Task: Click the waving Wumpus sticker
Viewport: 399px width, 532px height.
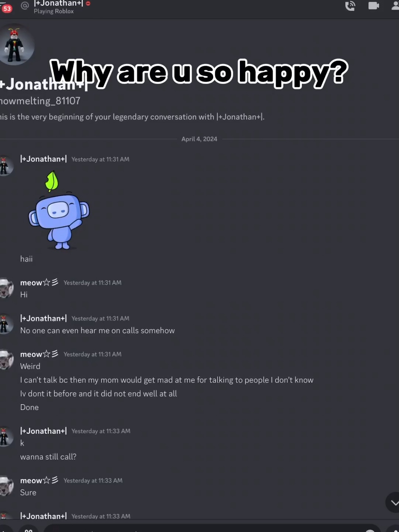Action: coord(59,210)
